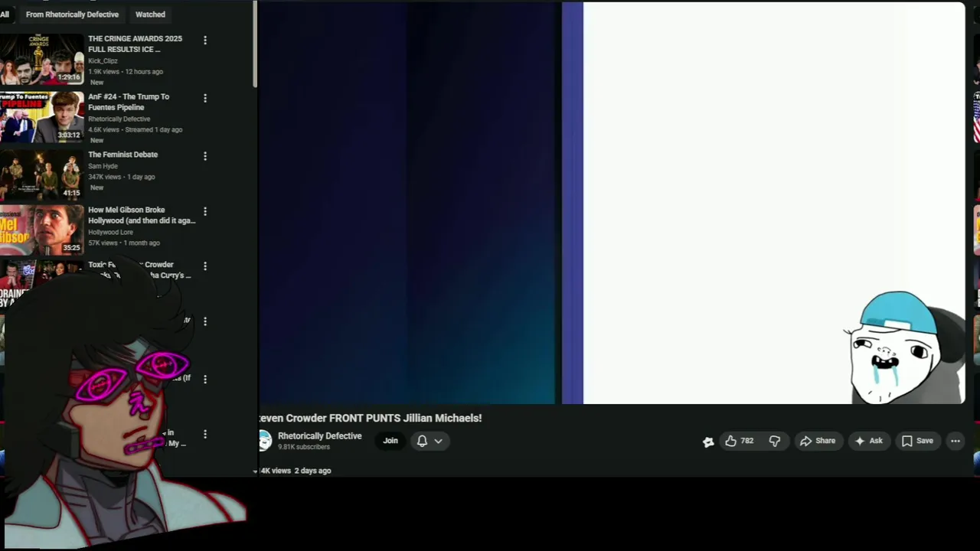Select the Watched filter chip
Screen dimensions: 980x551
tap(150, 15)
